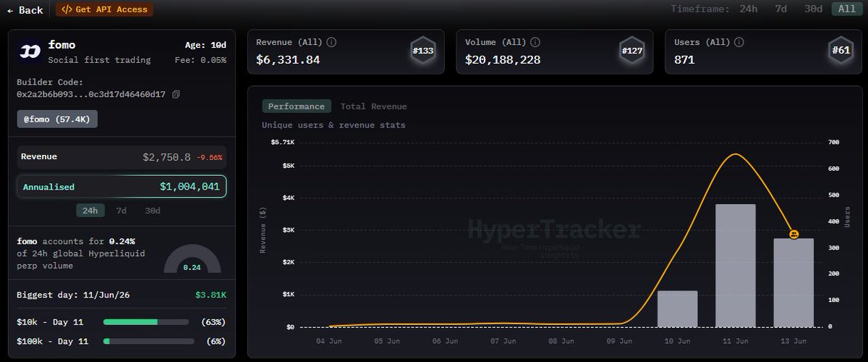
Task: Click the $100k - Day 11 progress bar
Action: [149, 341]
